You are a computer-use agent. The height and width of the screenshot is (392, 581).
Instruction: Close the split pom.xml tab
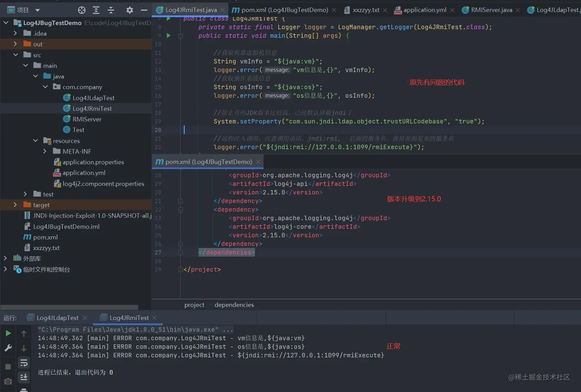pos(258,162)
